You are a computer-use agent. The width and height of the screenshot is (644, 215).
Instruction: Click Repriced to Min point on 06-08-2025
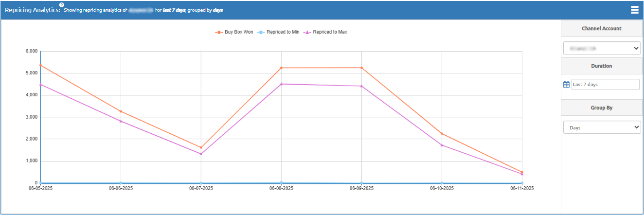tap(281, 182)
